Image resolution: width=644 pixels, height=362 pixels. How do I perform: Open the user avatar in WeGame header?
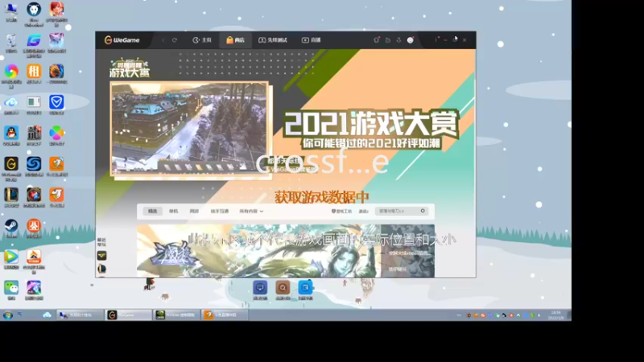[x=411, y=39]
